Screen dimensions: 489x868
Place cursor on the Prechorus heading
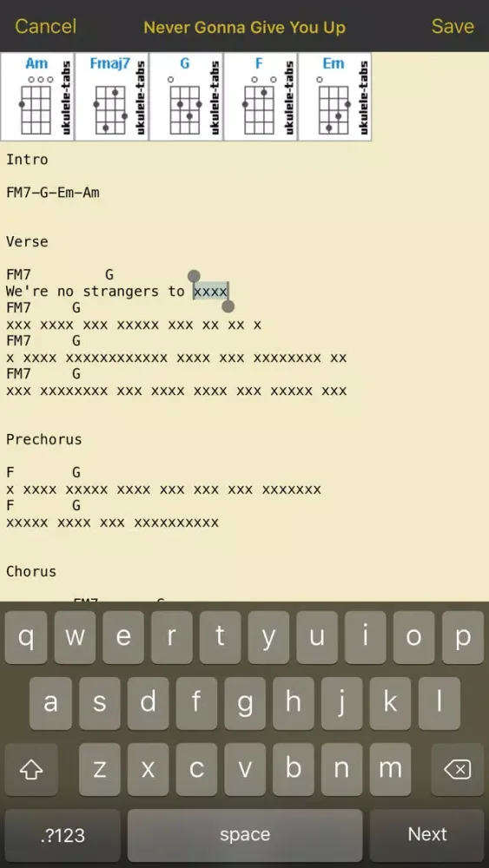[x=43, y=439]
